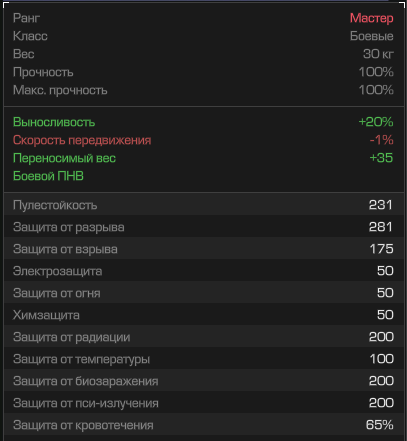Select the Защита от кровотечения 65% row
This screenshot has height=441, width=407.
[x=203, y=424]
